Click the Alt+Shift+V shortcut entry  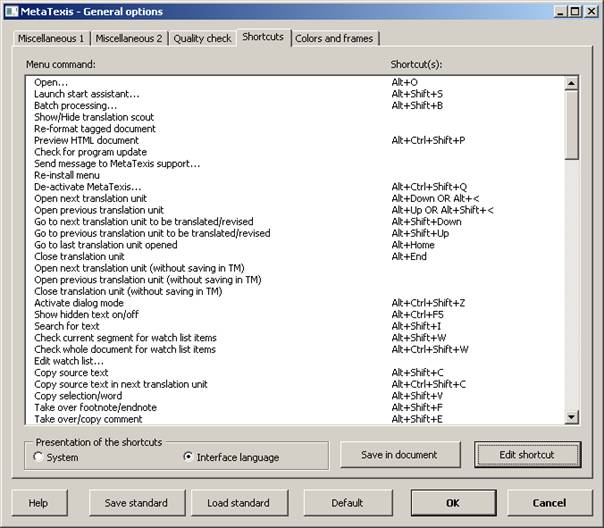417,396
